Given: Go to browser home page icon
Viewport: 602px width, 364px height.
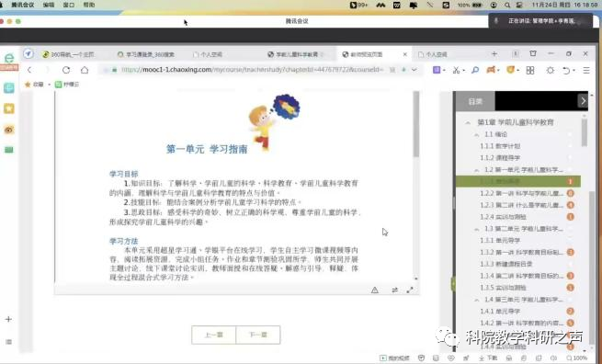Looking at the screenshot, I should coord(85,70).
